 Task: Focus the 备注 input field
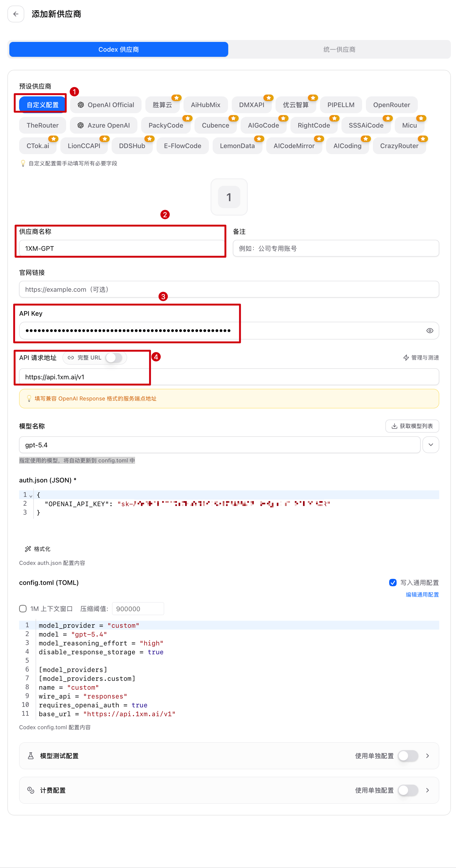click(336, 248)
